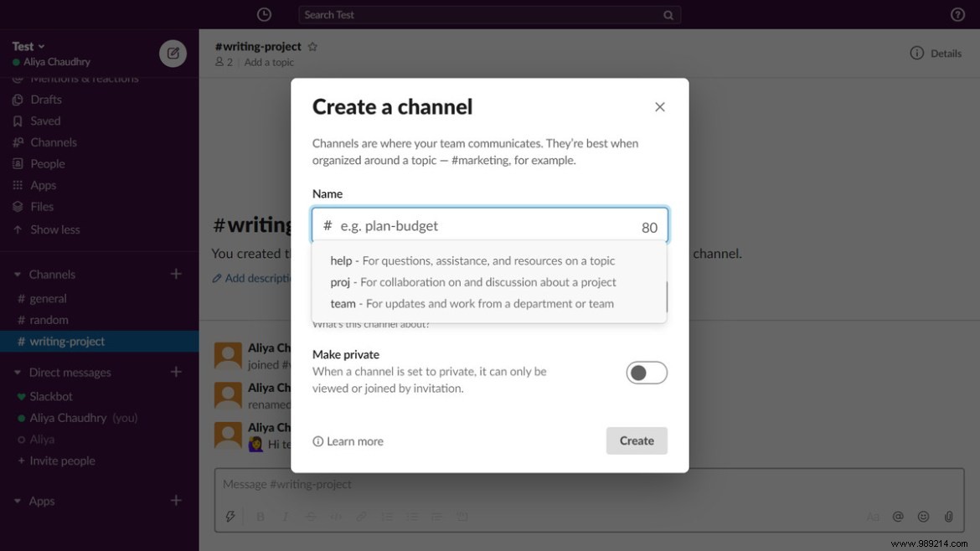Open the new message compose icon

click(173, 53)
